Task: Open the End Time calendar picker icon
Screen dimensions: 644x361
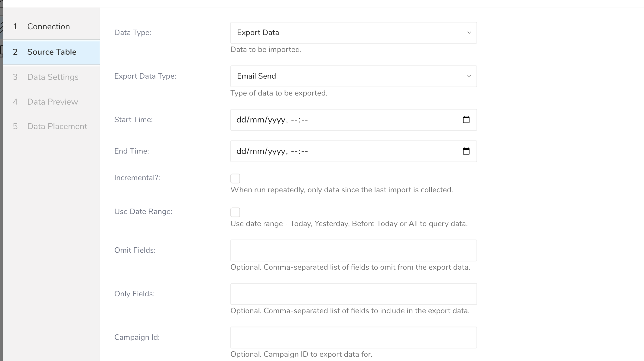Action: (x=466, y=151)
